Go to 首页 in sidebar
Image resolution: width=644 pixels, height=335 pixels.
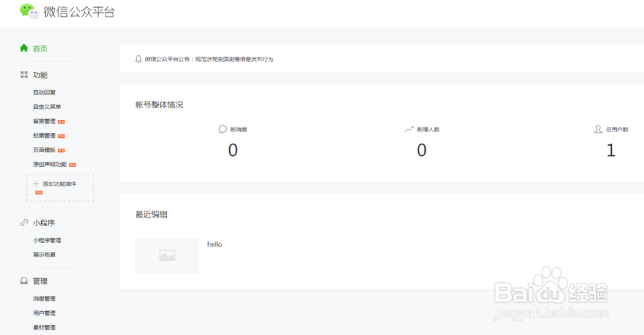[40, 48]
